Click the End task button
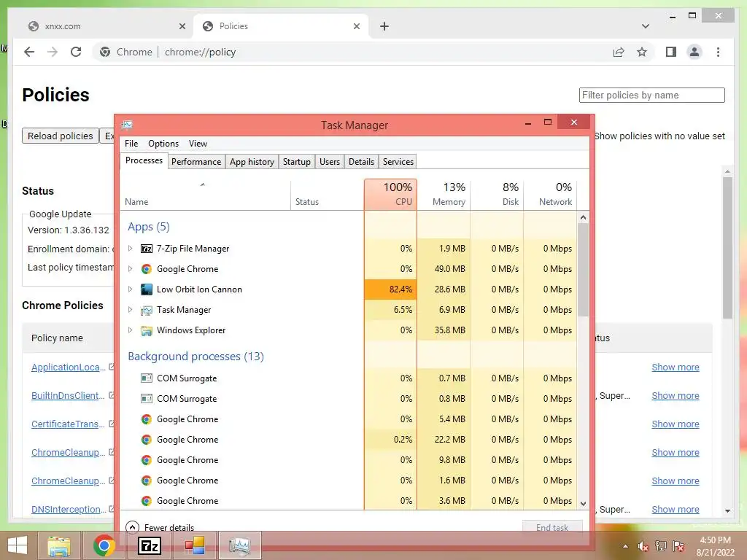747x560 pixels. point(552,527)
